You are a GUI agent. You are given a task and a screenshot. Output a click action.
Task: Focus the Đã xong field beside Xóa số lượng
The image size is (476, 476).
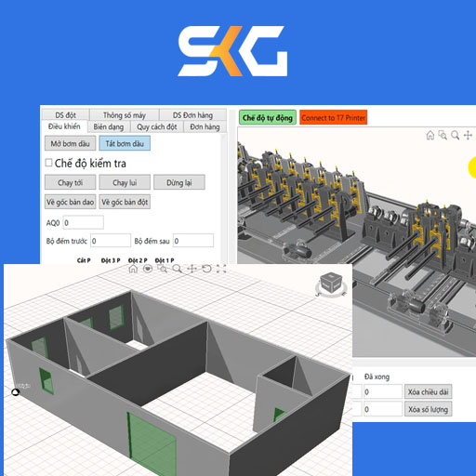(x=383, y=409)
